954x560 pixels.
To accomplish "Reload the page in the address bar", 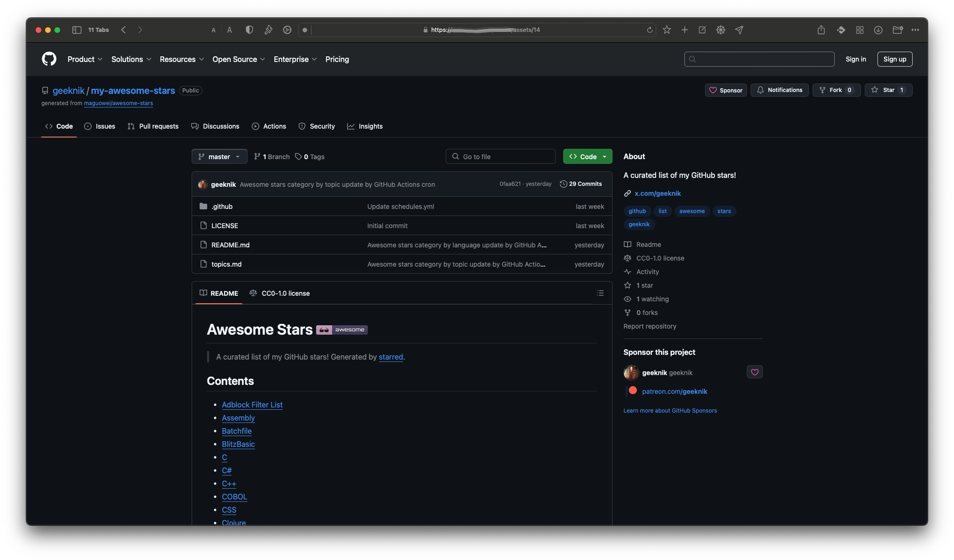I will pos(650,30).
